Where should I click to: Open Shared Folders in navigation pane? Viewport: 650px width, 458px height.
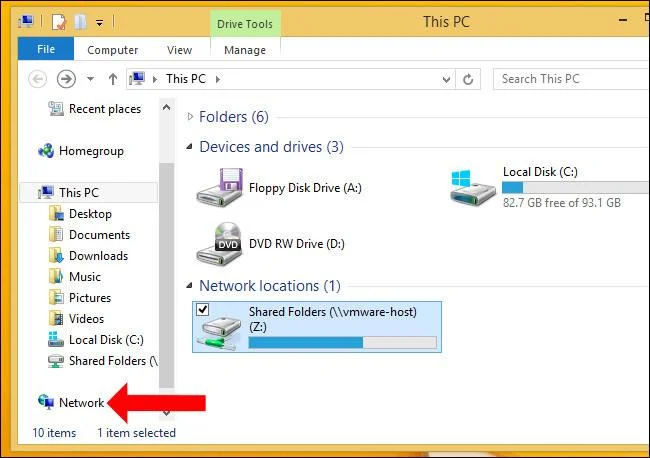tap(103, 361)
